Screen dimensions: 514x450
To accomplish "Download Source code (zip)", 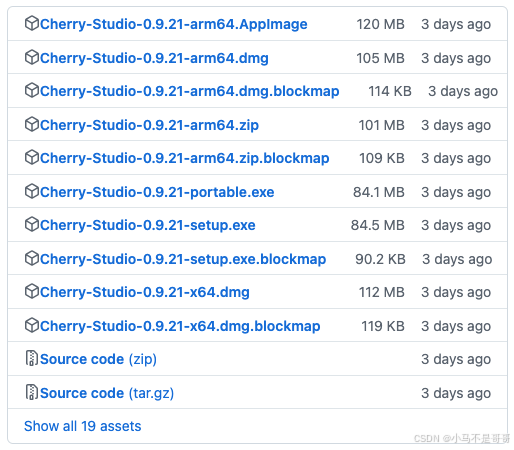I will 98,359.
